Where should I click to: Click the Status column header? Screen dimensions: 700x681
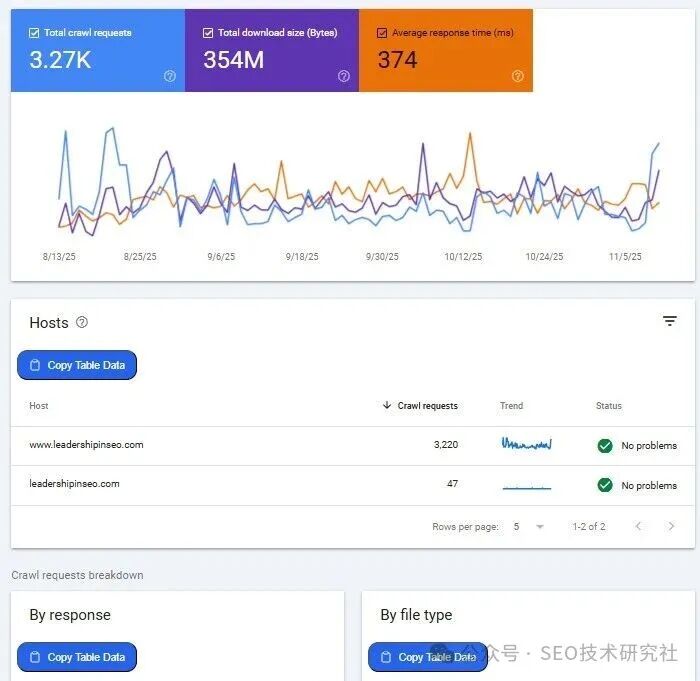608,406
